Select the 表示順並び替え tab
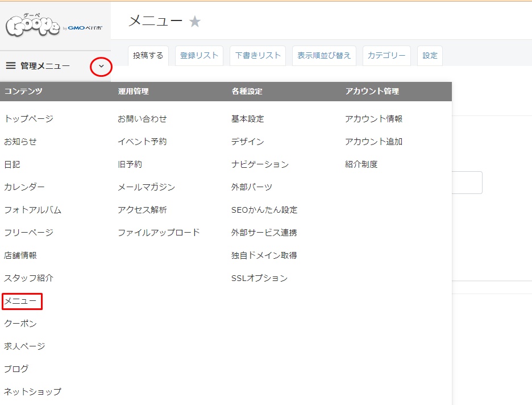The height and width of the screenshot is (405, 532). pos(324,55)
